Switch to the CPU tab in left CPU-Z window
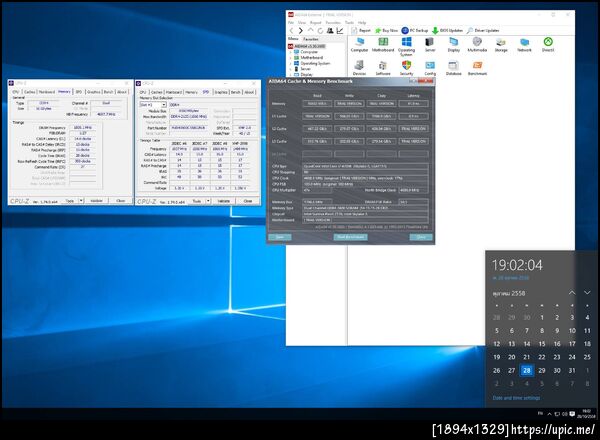This screenshot has width=600, height=440. [x=16, y=92]
